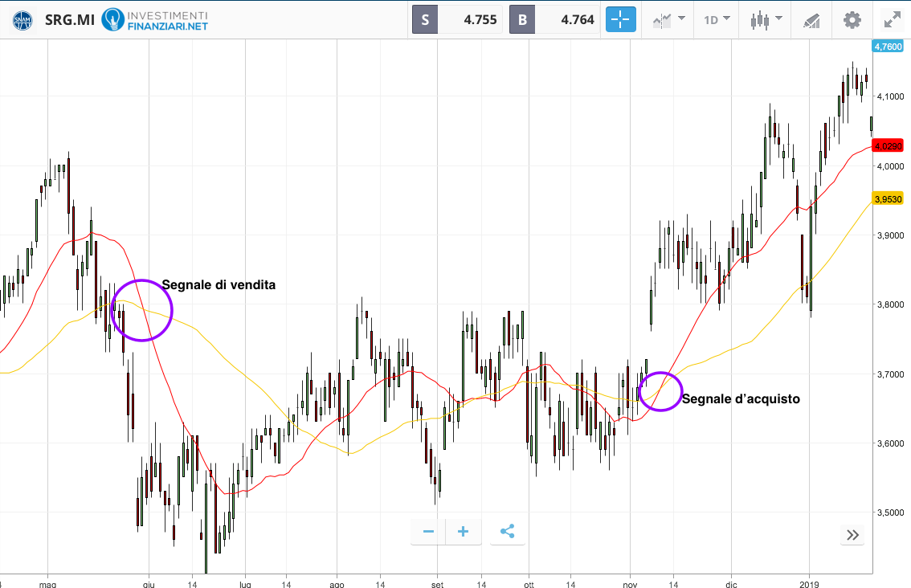This screenshot has width=911, height=588.
Task: Zoom in with the plus button
Action: pos(464,532)
